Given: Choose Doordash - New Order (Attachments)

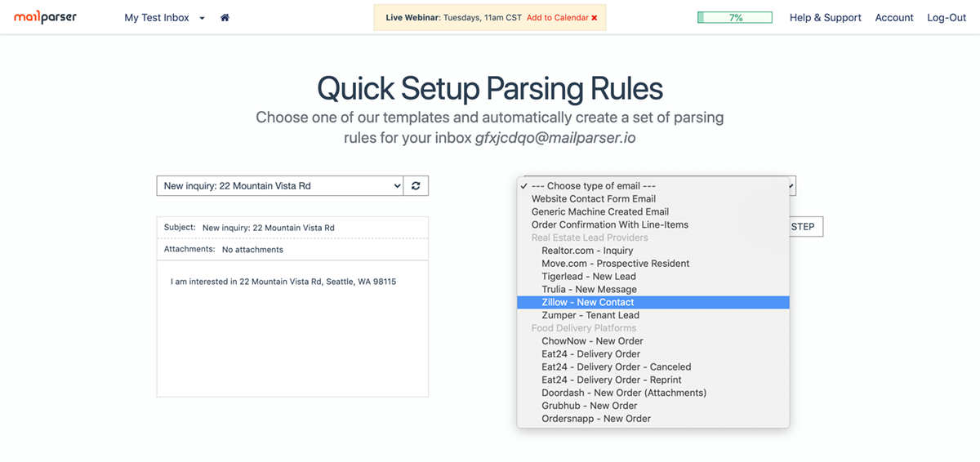Looking at the screenshot, I should (653, 393).
